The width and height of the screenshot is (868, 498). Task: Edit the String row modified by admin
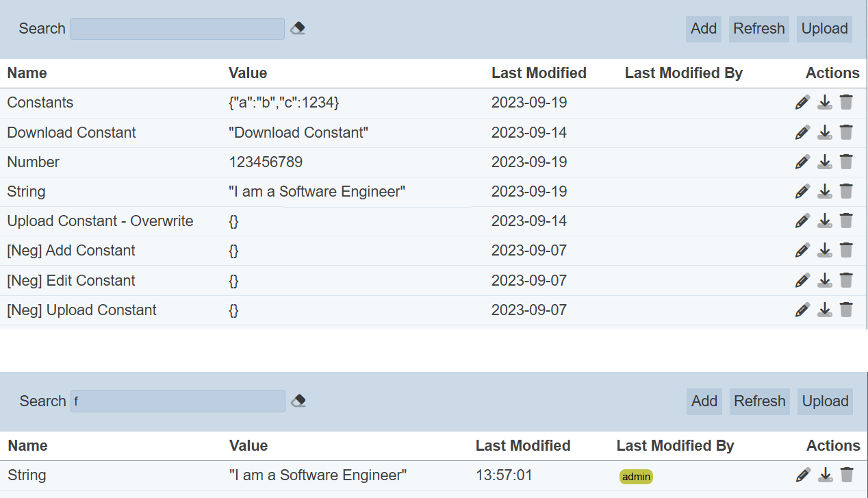click(803, 475)
